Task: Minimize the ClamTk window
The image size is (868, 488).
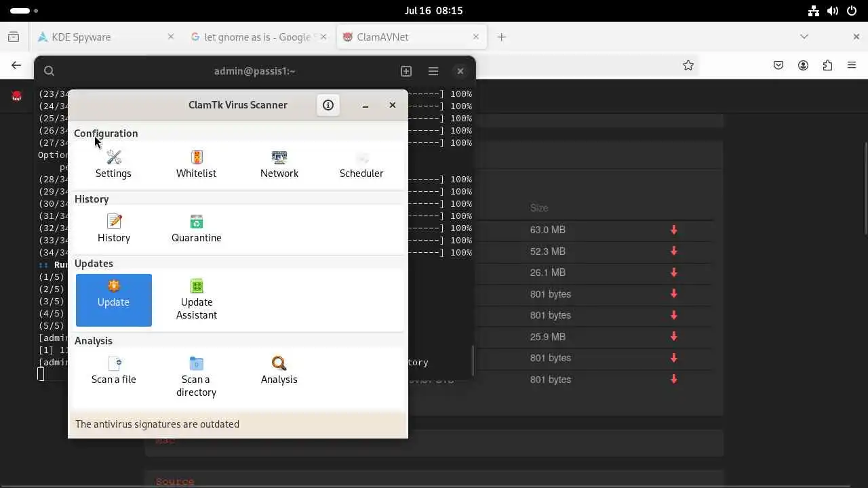Action: click(366, 105)
